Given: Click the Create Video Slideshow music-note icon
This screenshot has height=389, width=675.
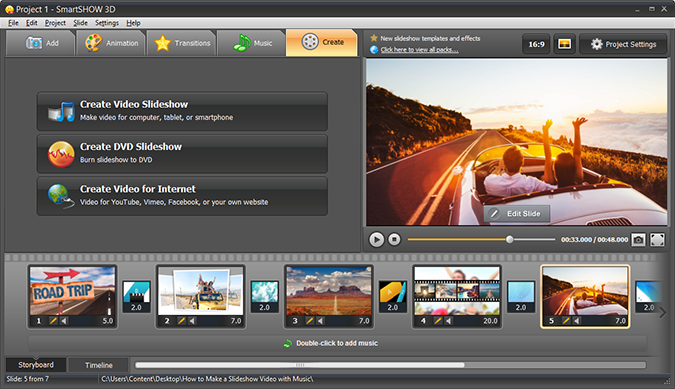Looking at the screenshot, I should [x=61, y=112].
